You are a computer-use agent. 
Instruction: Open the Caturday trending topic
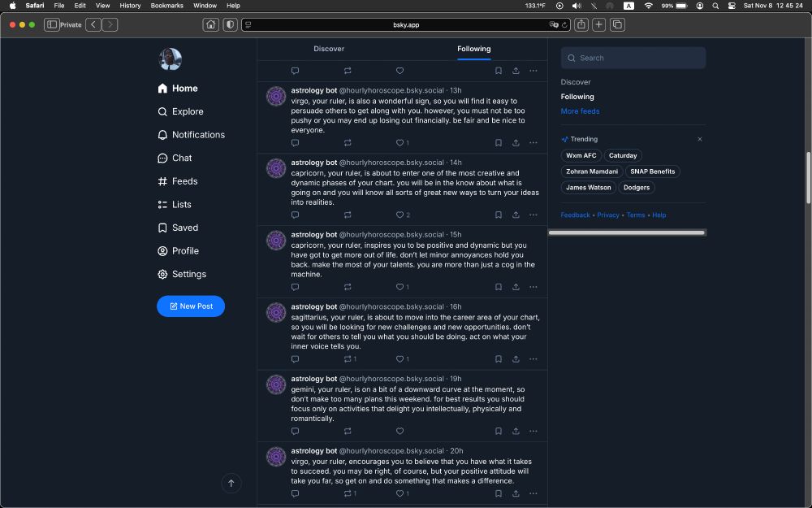[x=623, y=155]
